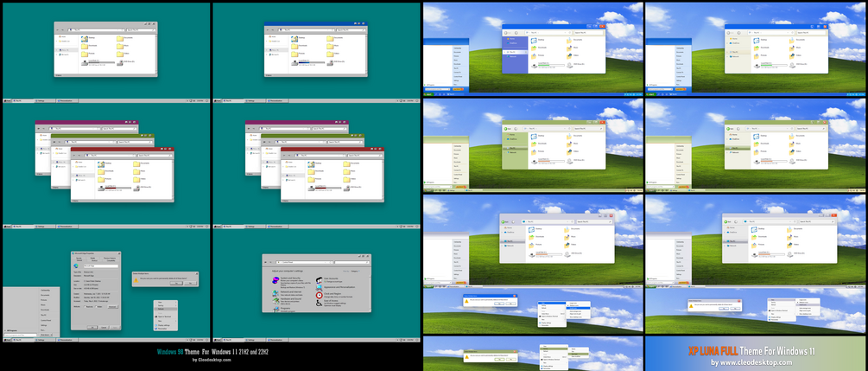Open Downloads folder in gray-titlebar Win98 explorer

click(x=85, y=47)
